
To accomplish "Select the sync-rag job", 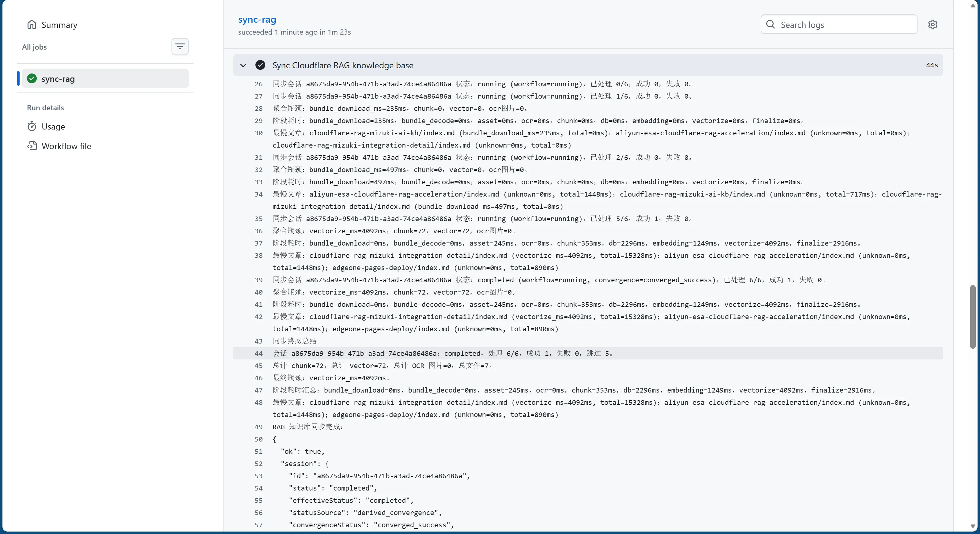I will 105,79.
